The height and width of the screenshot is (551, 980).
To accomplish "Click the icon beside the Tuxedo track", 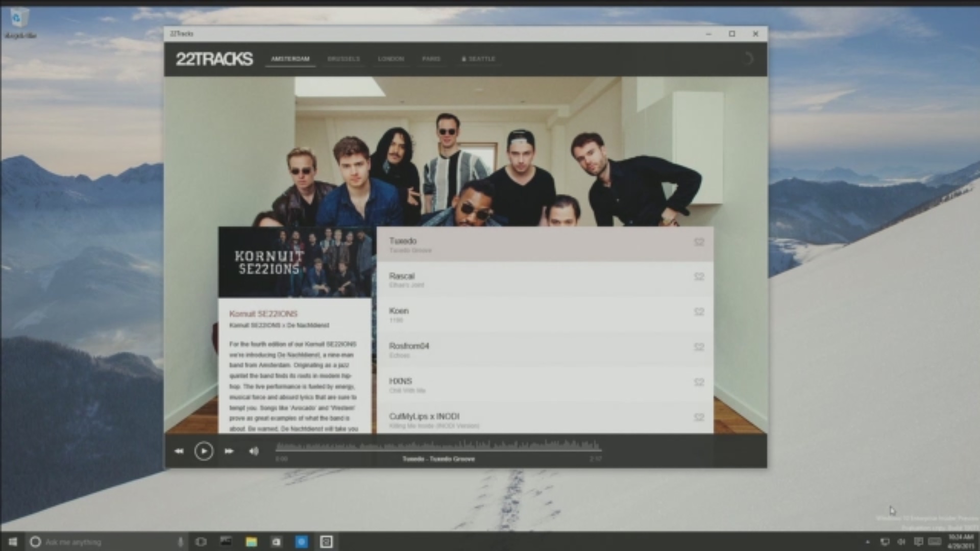I will coord(699,242).
